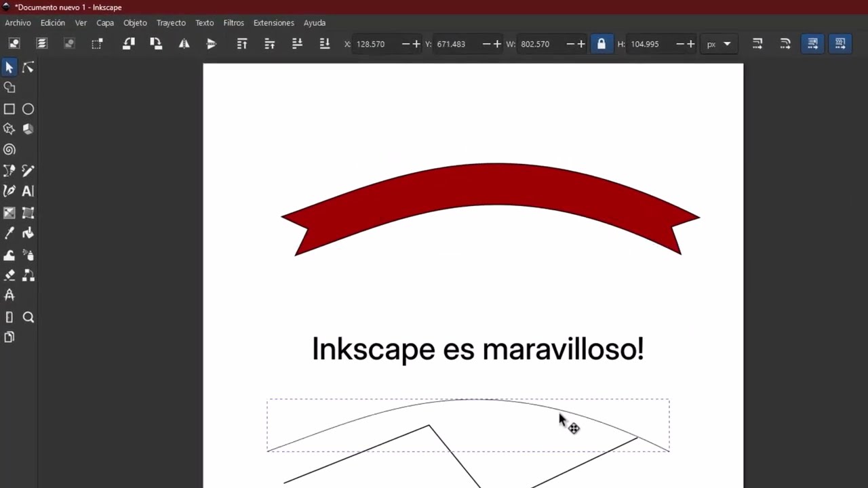Pick the Rectangle tool
The width and height of the screenshot is (868, 488).
tap(9, 109)
